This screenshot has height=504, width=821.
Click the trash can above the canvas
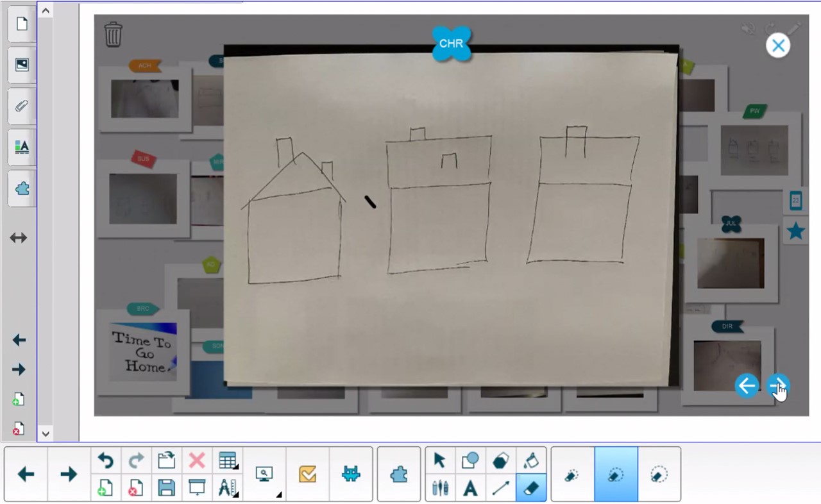114,35
